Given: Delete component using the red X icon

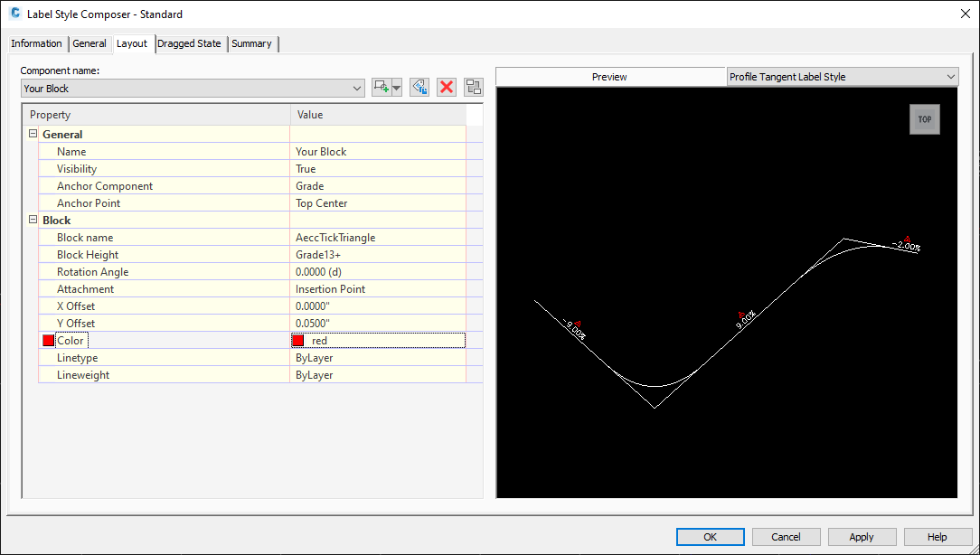Looking at the screenshot, I should (446, 86).
